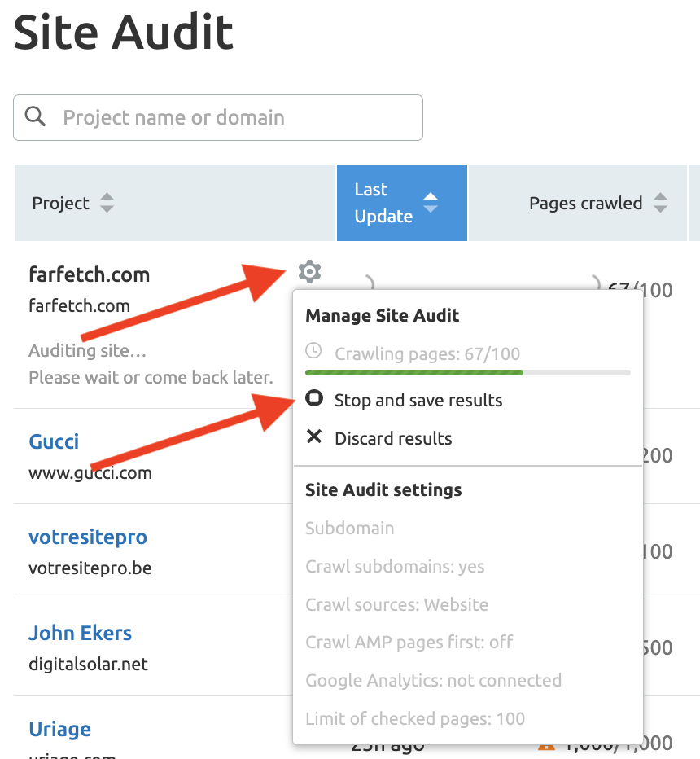Click the Manage Site Audit heading

[x=383, y=316]
